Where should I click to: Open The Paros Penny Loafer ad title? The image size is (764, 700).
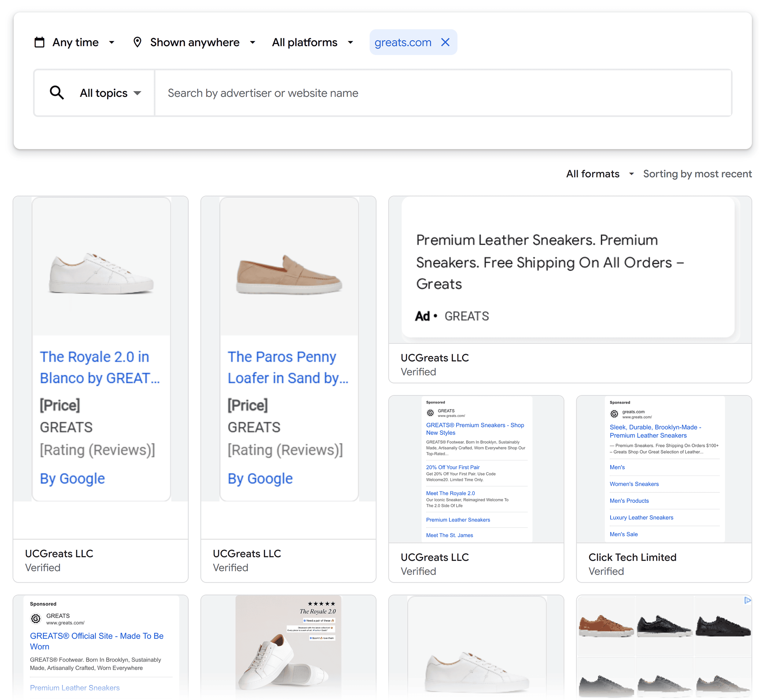pos(288,367)
